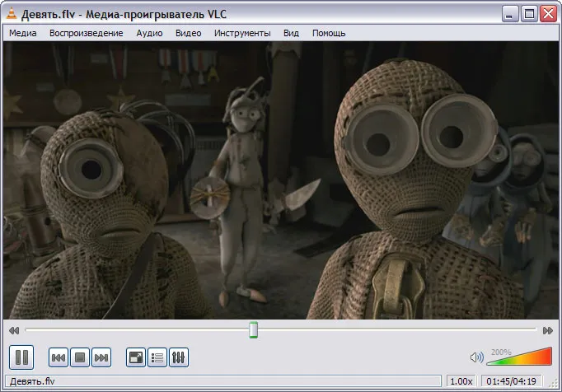This screenshot has width=562, height=392.
Task: Toggle elapsed time display 01:45/04:19
Action: tap(511, 381)
